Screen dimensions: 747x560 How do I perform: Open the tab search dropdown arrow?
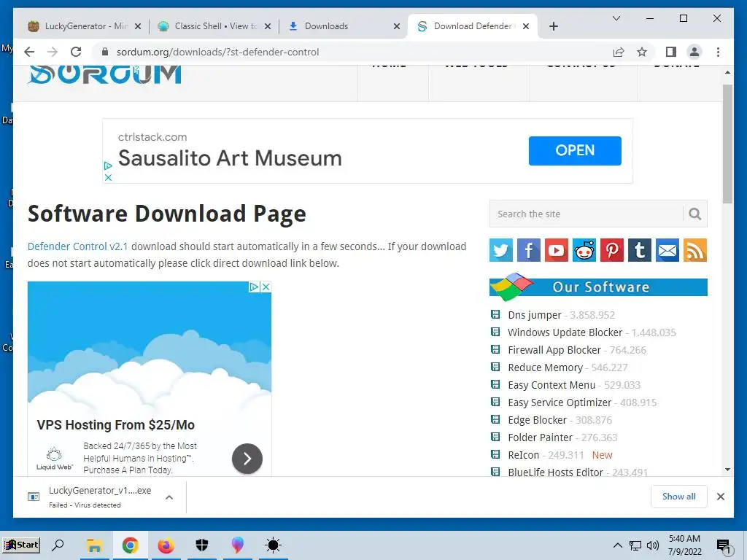pos(616,18)
